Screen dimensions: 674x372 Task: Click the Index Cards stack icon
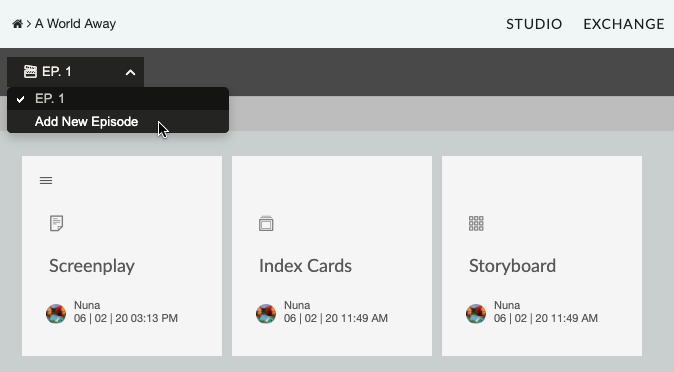click(x=266, y=224)
